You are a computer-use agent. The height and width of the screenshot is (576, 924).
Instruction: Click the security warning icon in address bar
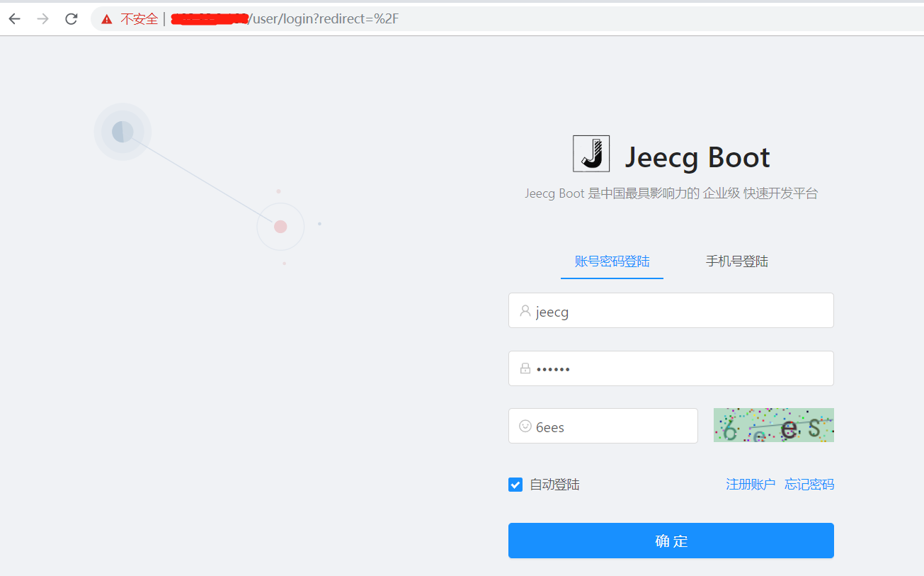pos(106,18)
